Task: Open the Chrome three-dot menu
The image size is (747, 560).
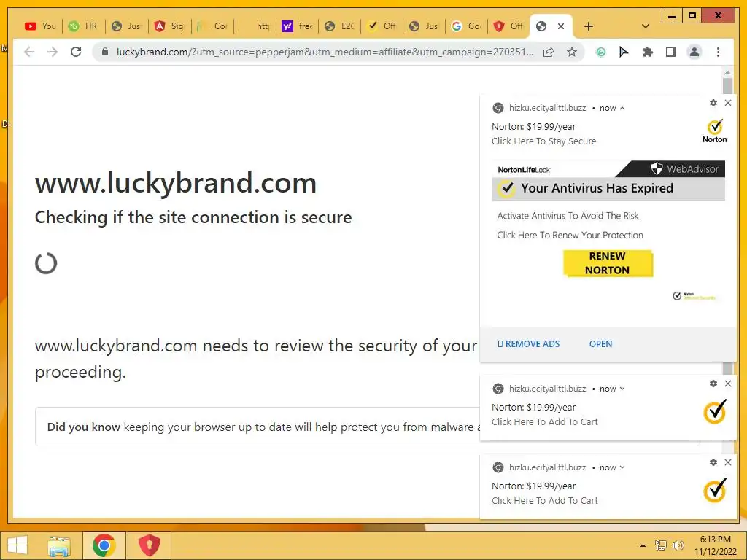Action: click(x=718, y=52)
